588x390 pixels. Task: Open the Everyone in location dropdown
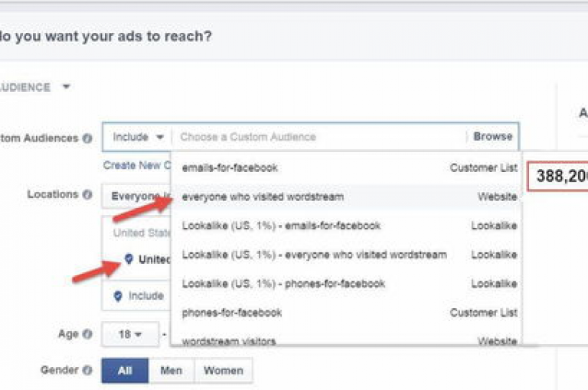(x=136, y=196)
